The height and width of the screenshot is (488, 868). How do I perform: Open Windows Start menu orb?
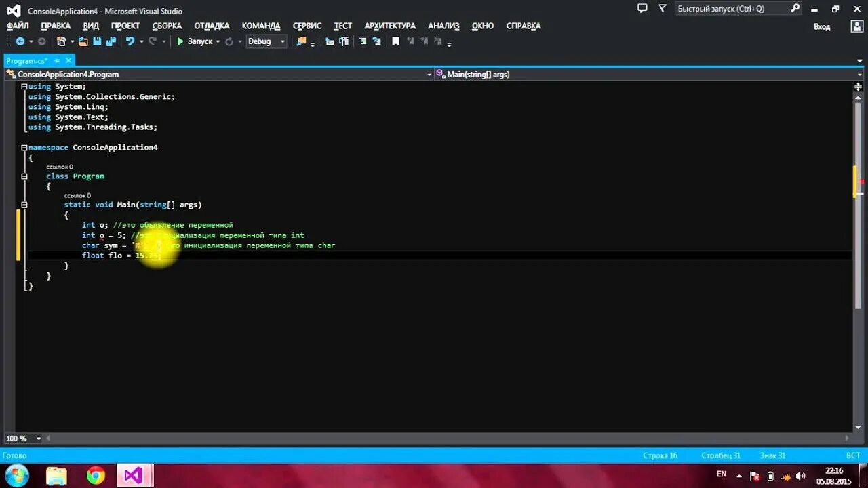[x=16, y=474]
